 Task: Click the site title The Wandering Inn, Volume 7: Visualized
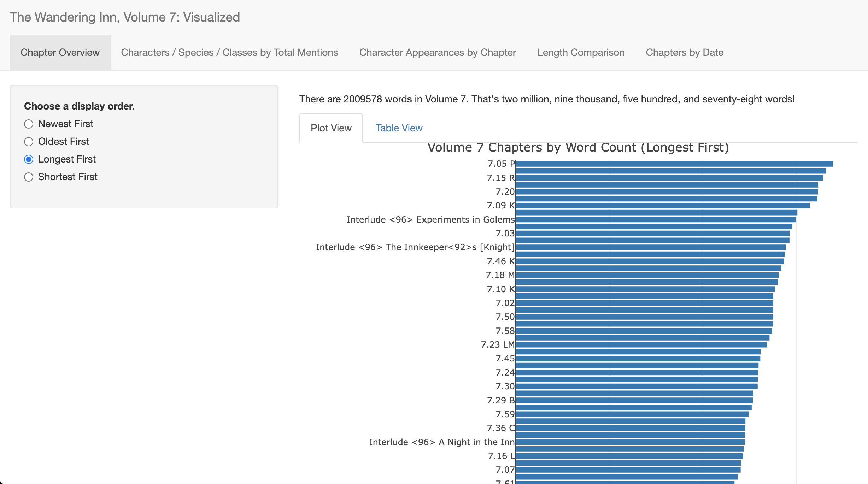125,17
